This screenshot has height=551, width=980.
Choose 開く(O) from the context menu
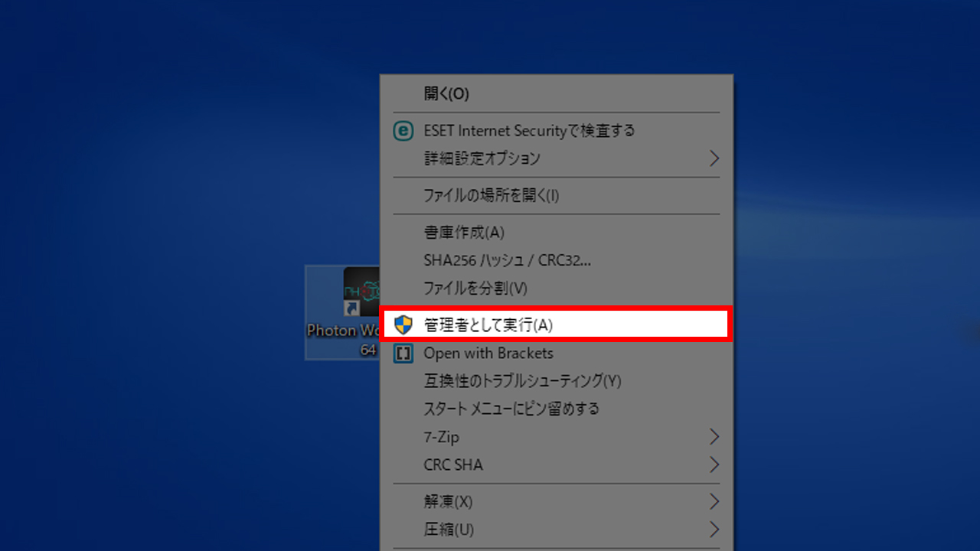(446, 94)
